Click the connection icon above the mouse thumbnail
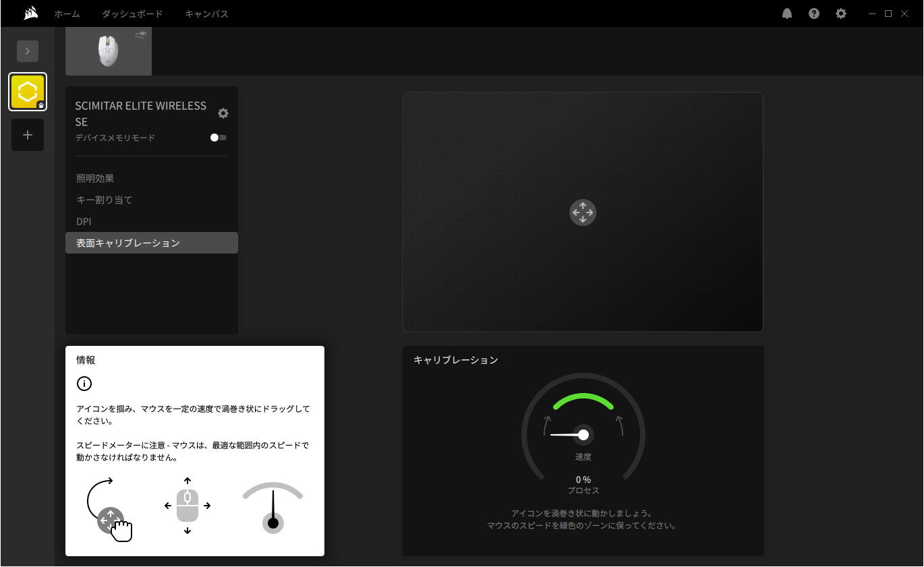This screenshot has width=924, height=567. coord(140,35)
